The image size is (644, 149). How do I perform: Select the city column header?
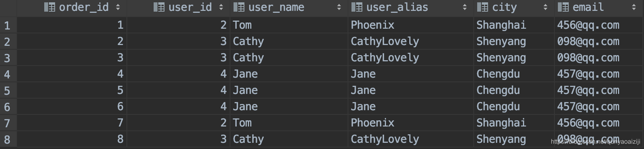coord(514,8)
